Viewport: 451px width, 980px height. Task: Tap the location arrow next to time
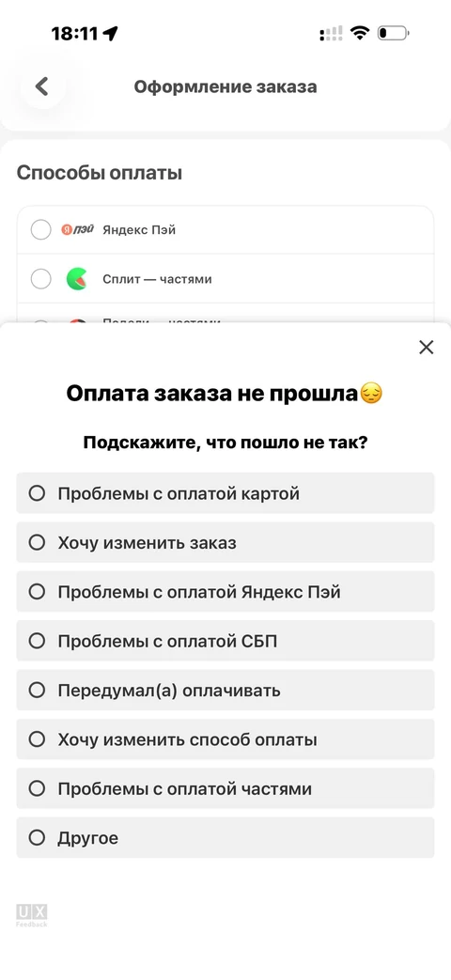111,33
